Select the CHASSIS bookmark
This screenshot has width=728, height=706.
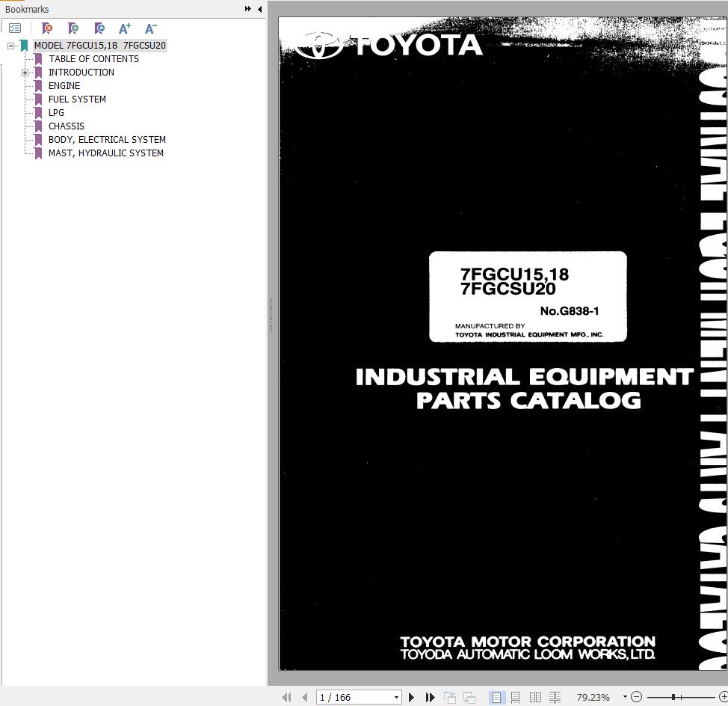coord(67,126)
